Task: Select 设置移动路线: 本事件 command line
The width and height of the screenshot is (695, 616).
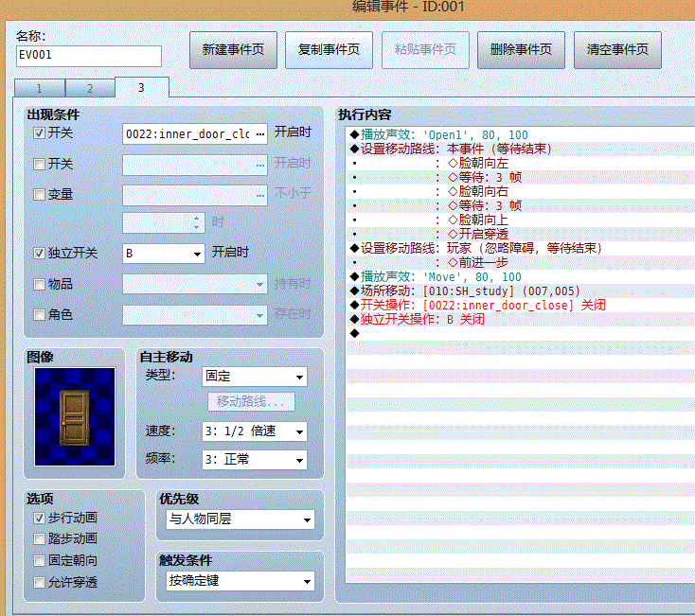Action: point(521,149)
